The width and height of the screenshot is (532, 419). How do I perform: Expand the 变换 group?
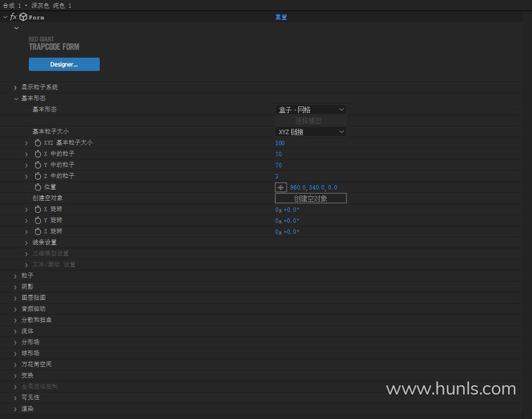click(16, 376)
